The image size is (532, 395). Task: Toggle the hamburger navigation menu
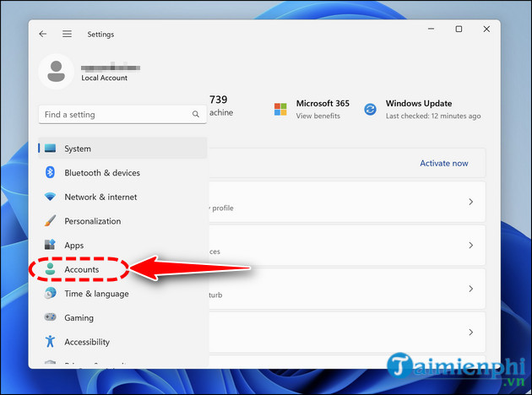click(x=67, y=35)
